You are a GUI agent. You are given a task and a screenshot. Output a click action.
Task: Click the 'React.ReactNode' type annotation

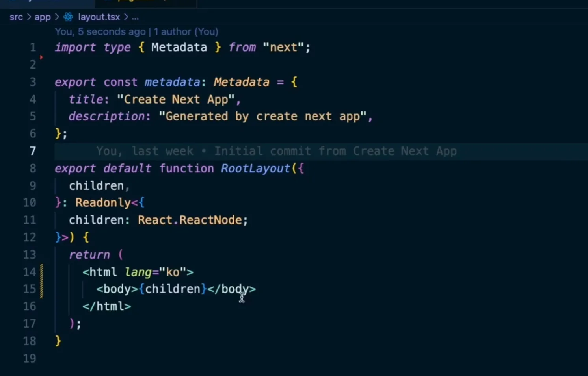click(190, 220)
